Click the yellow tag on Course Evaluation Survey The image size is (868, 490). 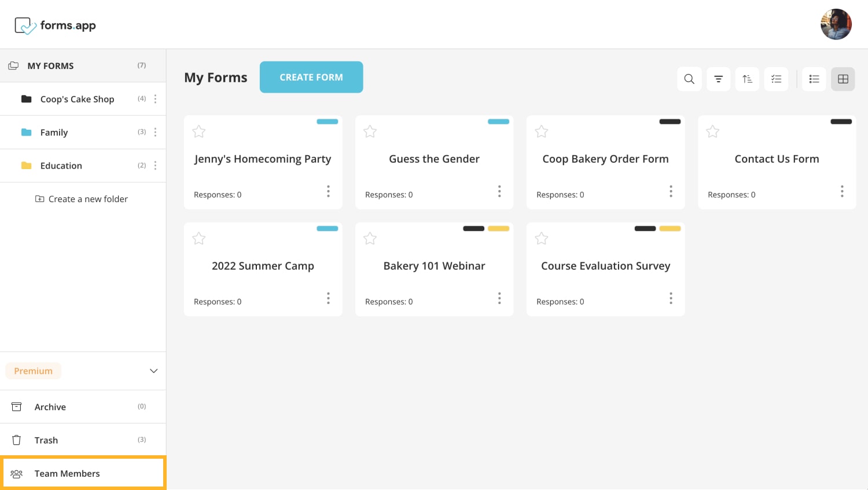(x=670, y=229)
